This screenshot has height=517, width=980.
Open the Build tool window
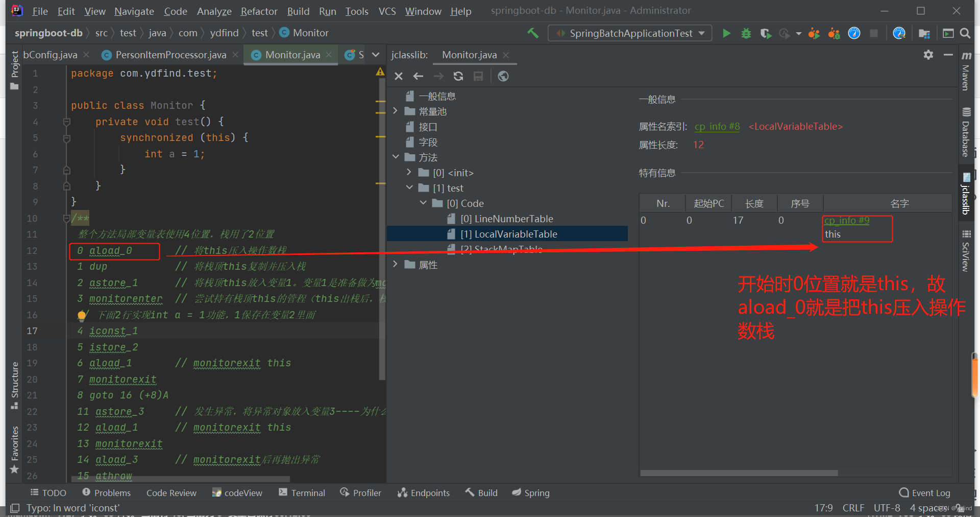[x=481, y=493]
